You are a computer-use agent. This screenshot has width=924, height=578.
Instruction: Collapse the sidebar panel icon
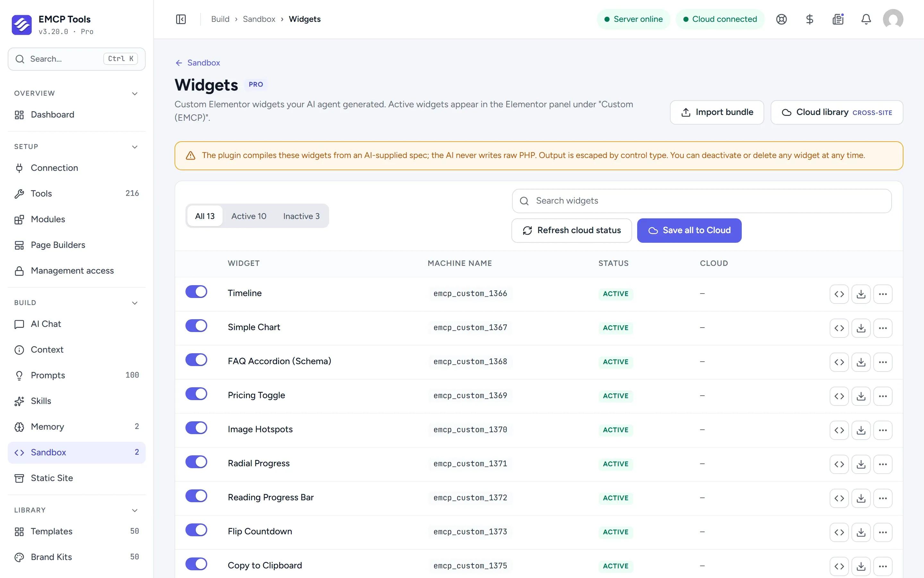[x=181, y=19]
